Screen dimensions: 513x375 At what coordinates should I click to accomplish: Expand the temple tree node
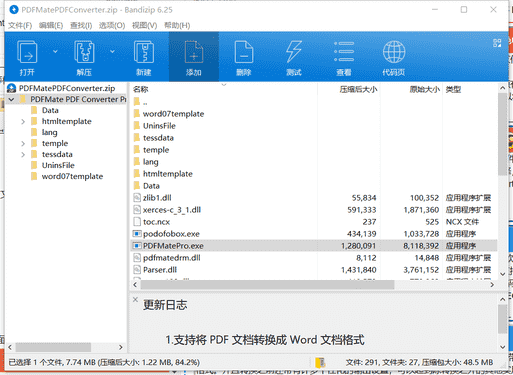click(x=23, y=143)
